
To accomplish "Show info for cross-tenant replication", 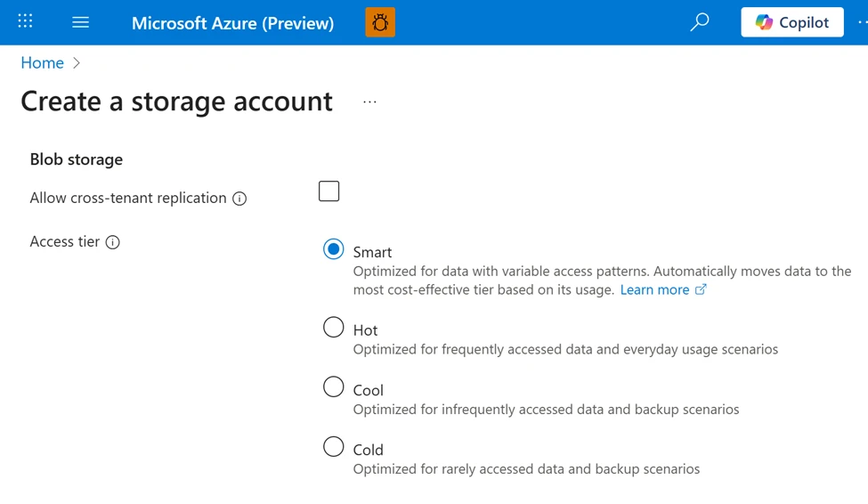I will (239, 199).
